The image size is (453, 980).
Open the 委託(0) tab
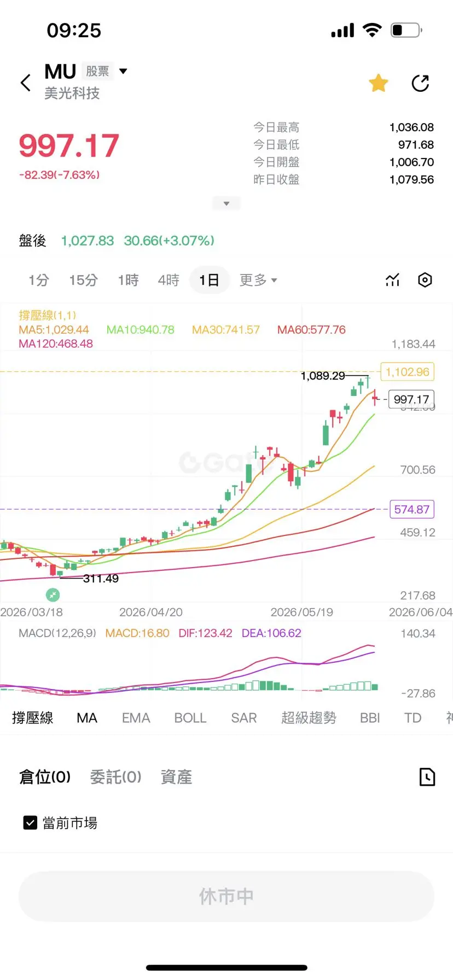[x=115, y=777]
